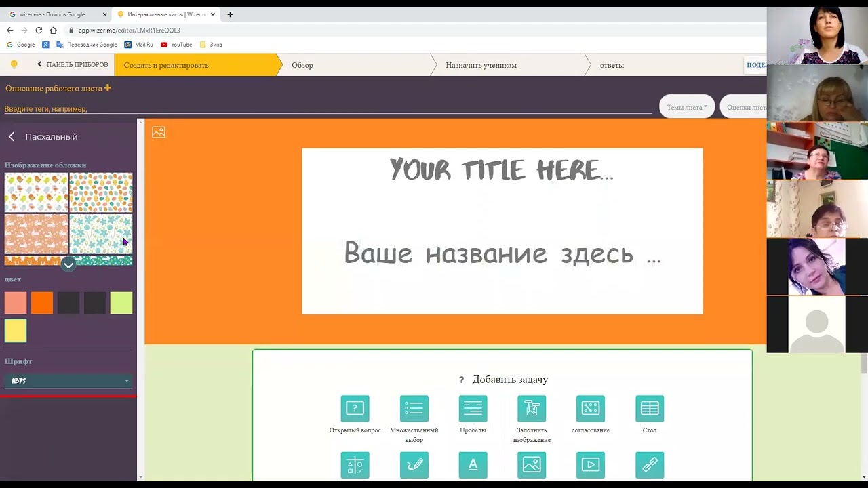Click the cover image icon on orange header
The width and height of the screenshot is (868, 488).
point(159,132)
